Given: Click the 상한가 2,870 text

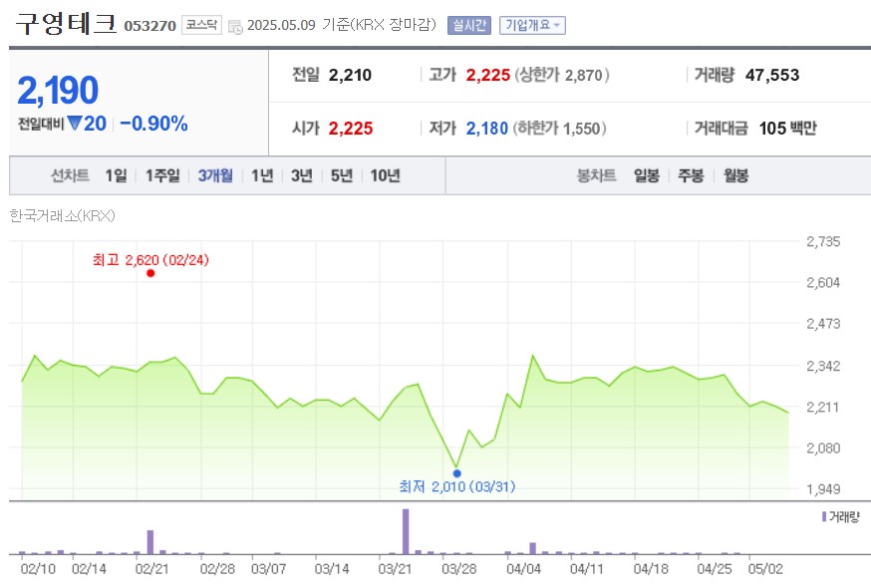Looking at the screenshot, I should (562, 75).
